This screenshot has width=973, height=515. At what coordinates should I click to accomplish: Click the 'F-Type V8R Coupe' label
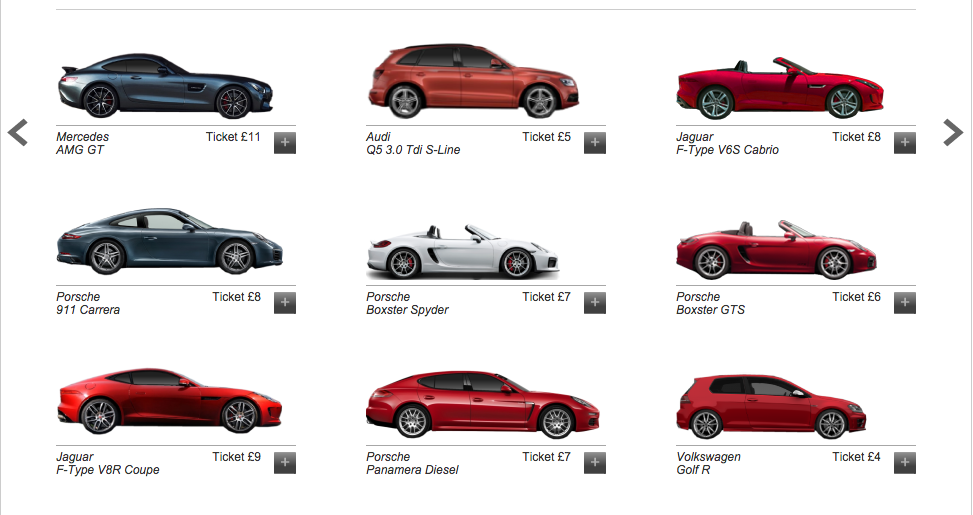(108, 470)
